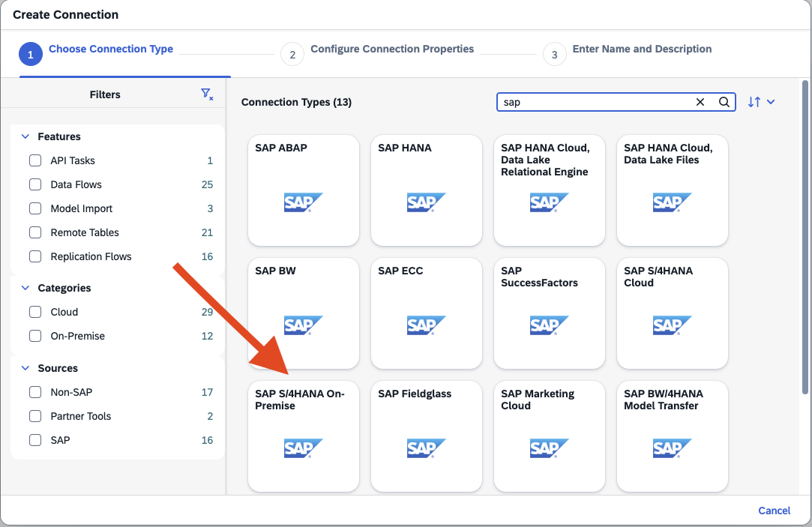Viewport: 812px width, 527px height.
Task: Pick the SAP SuccessFactors connection tile
Action: pyautogui.click(x=550, y=313)
